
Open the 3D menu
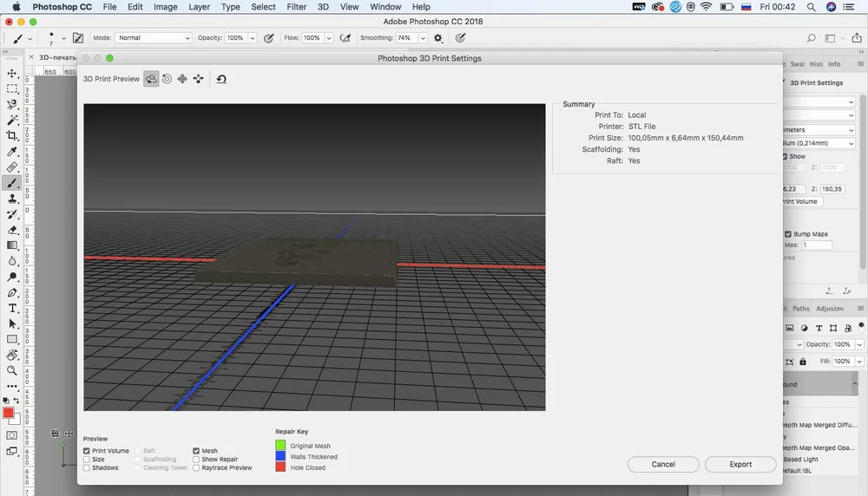pyautogui.click(x=323, y=7)
